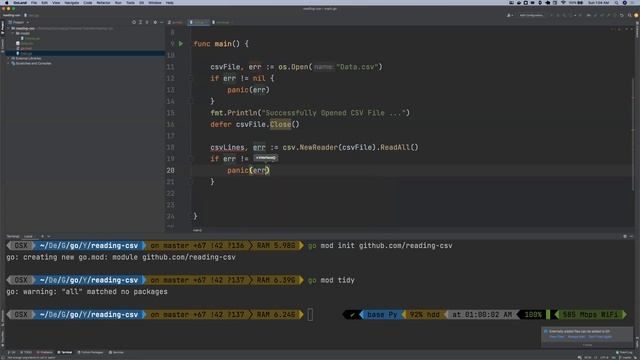Open Window menu

tap(155, 3)
